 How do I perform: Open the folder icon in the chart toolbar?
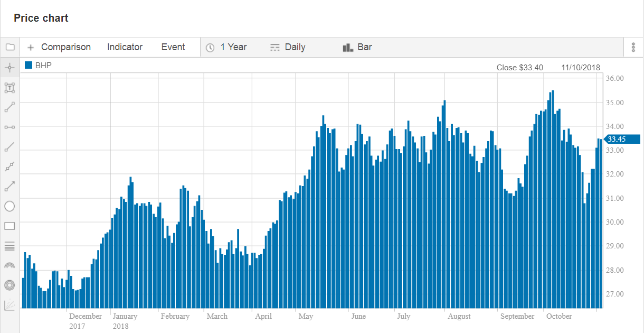10,47
